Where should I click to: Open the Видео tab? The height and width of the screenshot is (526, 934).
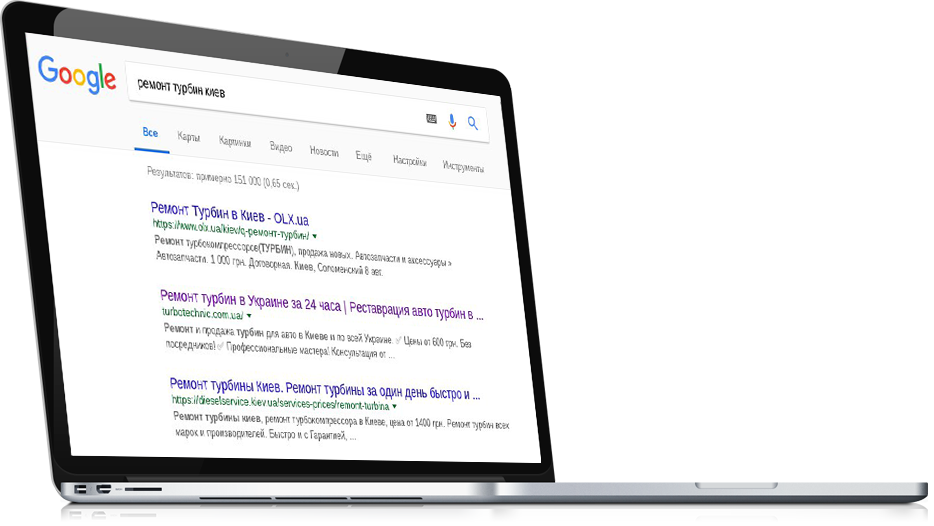281,147
